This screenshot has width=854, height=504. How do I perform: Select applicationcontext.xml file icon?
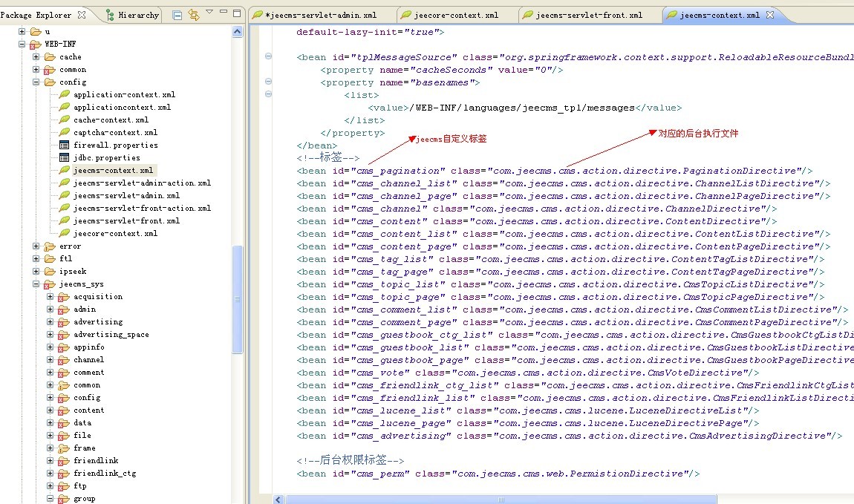pos(65,107)
